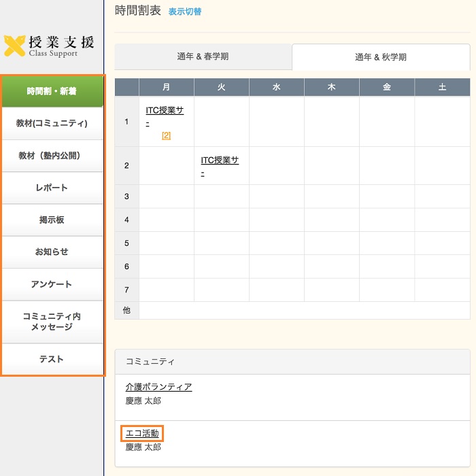This screenshot has width=476, height=476.
Task: Click the Class Support logo
Action: [51, 46]
